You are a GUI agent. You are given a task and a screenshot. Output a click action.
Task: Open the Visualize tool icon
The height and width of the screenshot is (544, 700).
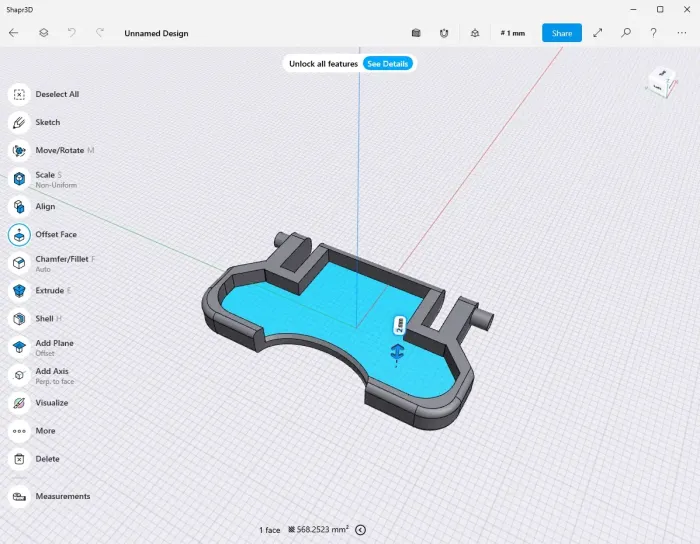(x=19, y=403)
